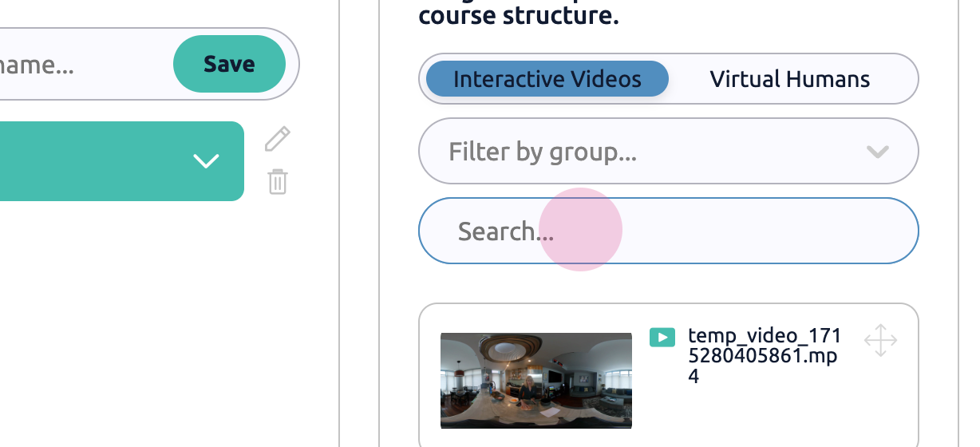Click the "course structure." heading text

[519, 15]
